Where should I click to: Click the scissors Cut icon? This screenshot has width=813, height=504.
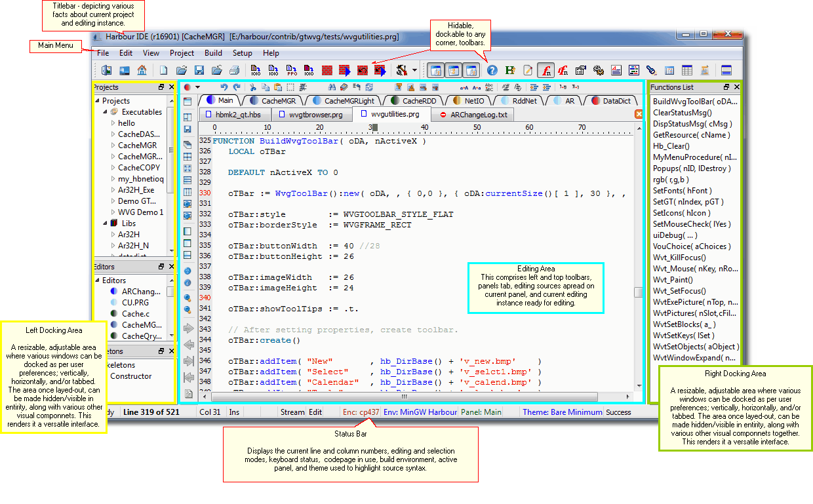pyautogui.click(x=252, y=87)
